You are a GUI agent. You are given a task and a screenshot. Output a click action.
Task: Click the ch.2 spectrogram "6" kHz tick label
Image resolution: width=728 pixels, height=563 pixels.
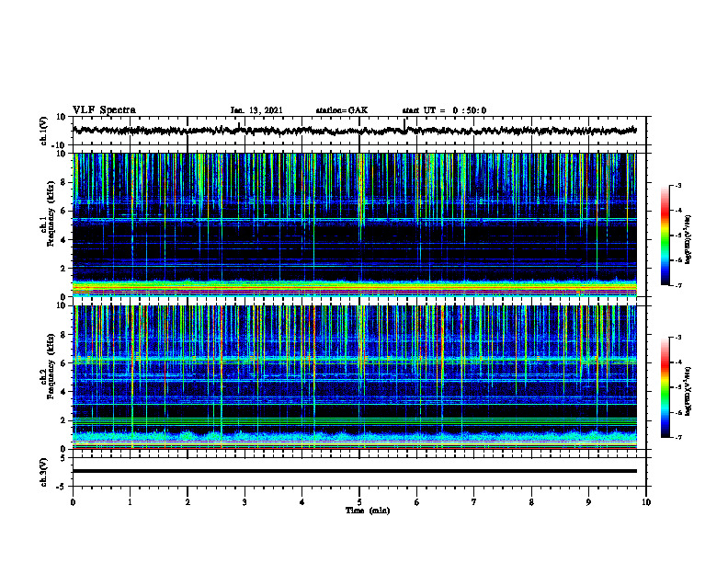tap(63, 363)
